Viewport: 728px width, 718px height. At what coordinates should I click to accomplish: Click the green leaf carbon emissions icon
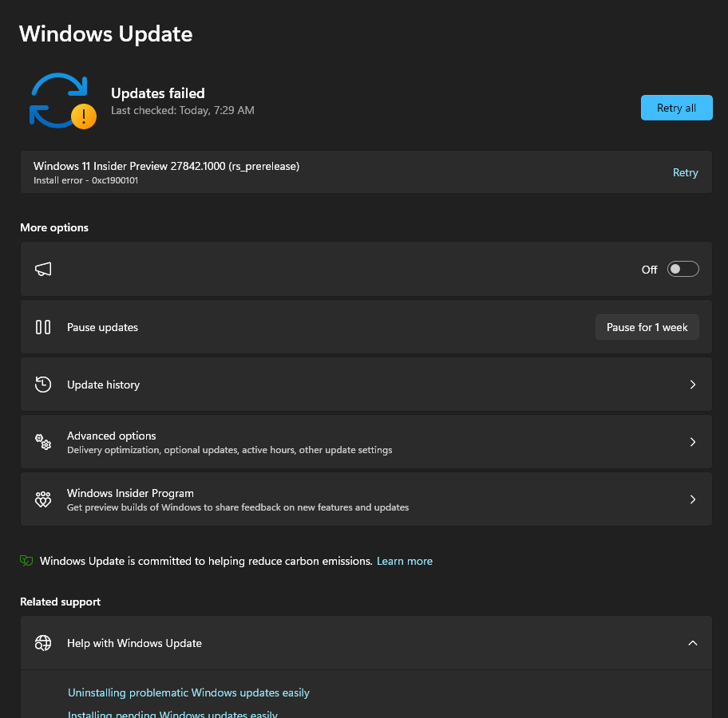pos(26,561)
